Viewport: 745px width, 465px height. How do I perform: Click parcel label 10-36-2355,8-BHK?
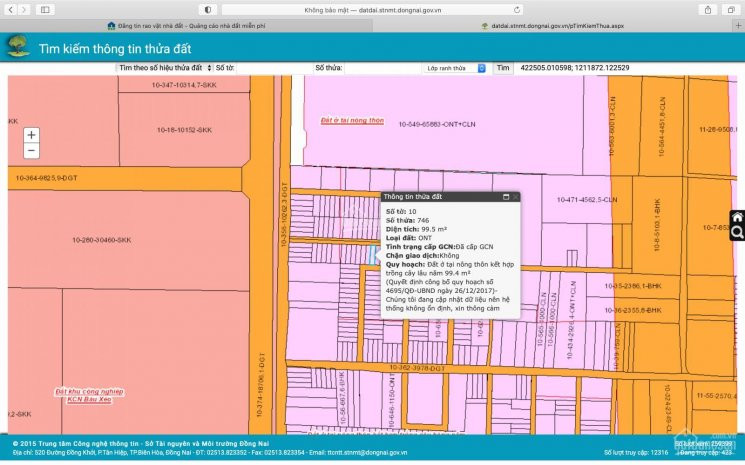tap(633, 310)
